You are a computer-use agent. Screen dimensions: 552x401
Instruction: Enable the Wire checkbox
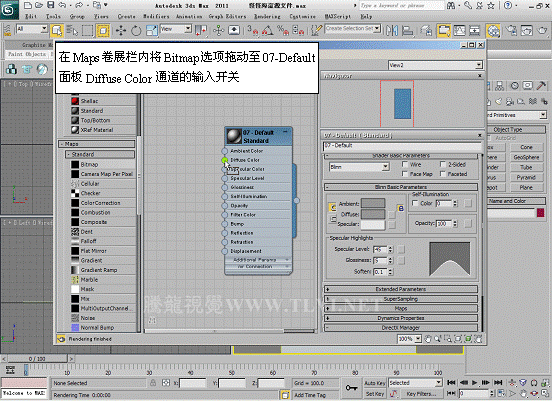tap(405, 164)
